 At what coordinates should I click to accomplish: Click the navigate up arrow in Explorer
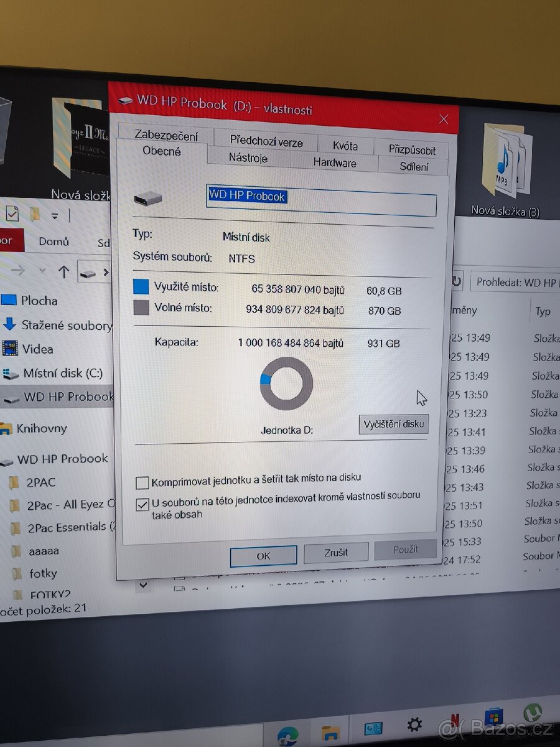64,270
